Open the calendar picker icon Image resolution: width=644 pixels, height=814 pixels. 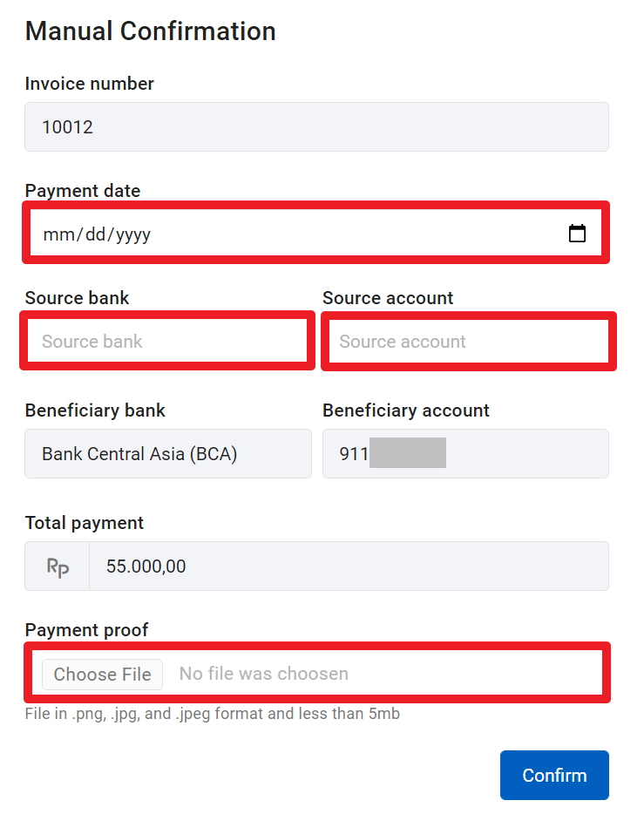tap(577, 234)
